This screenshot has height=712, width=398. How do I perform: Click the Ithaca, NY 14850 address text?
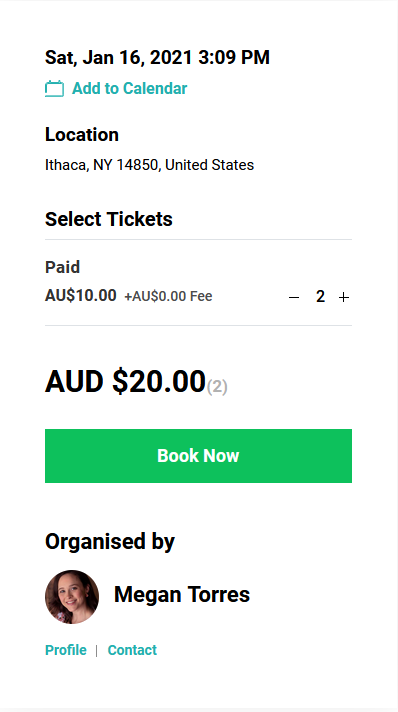click(149, 165)
